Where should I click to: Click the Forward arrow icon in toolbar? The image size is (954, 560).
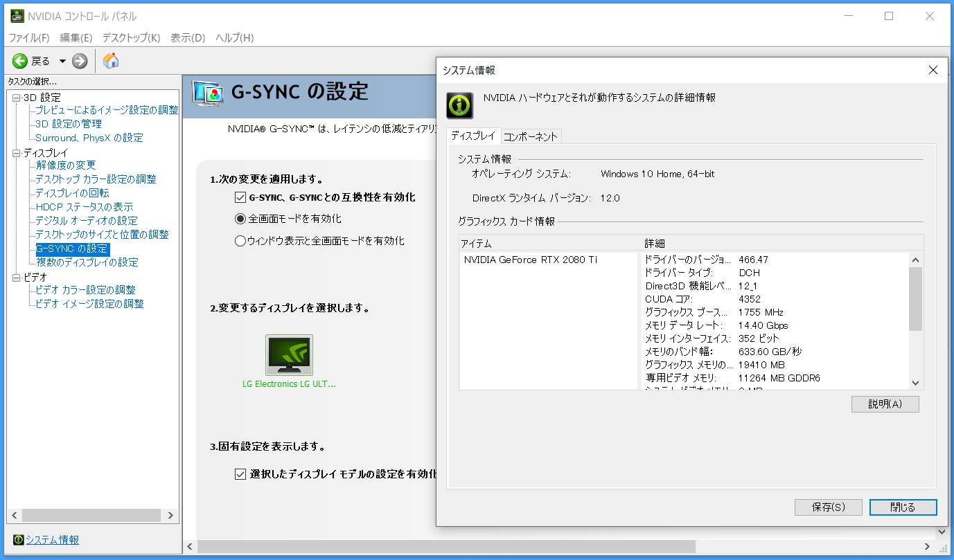[80, 61]
